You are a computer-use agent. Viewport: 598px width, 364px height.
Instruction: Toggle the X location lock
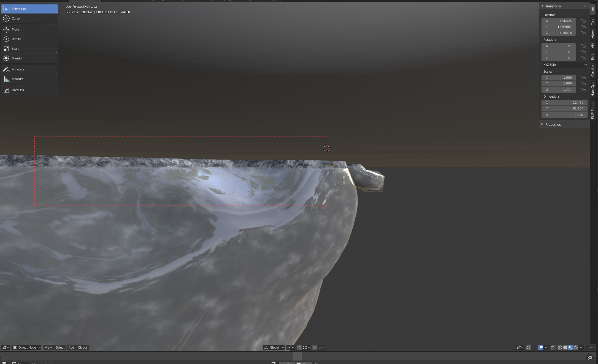click(x=583, y=21)
